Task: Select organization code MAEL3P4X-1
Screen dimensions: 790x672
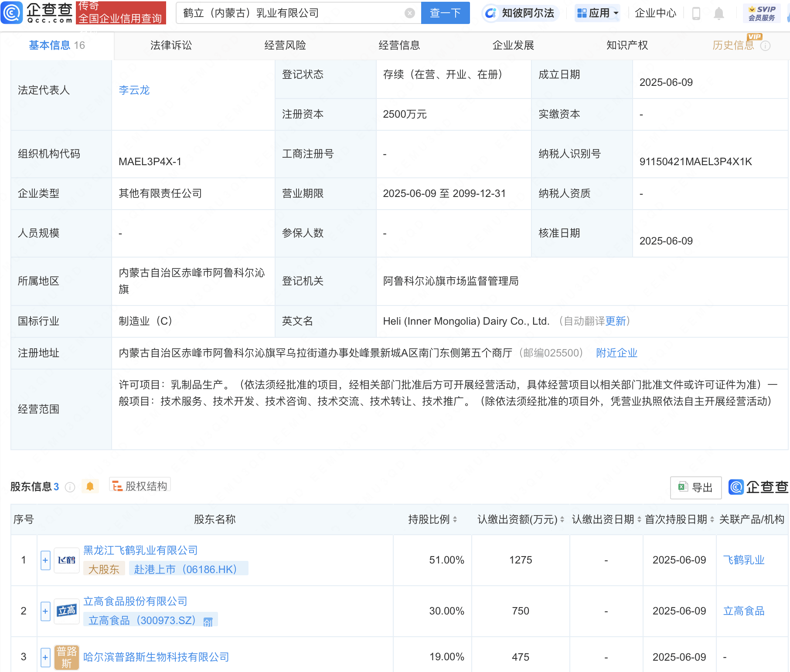Action: coord(150,162)
